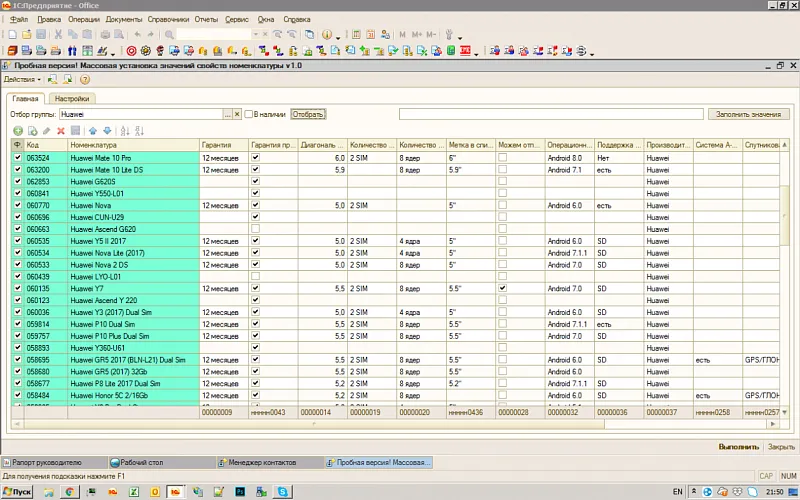
Task: Click the green Add row icon
Action: [x=18, y=131]
